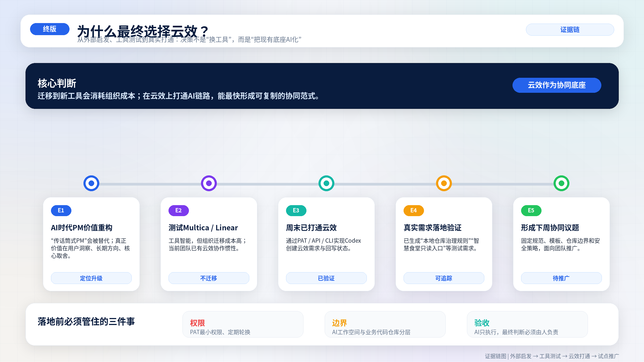
Task: Select the green E5 timeline marker
Action: pyautogui.click(x=561, y=183)
